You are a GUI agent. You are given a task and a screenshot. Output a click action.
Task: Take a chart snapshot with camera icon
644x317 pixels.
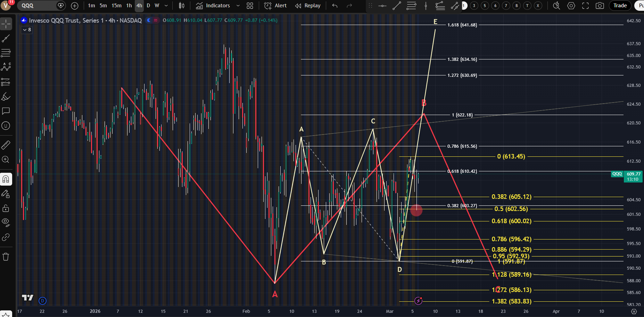click(600, 6)
